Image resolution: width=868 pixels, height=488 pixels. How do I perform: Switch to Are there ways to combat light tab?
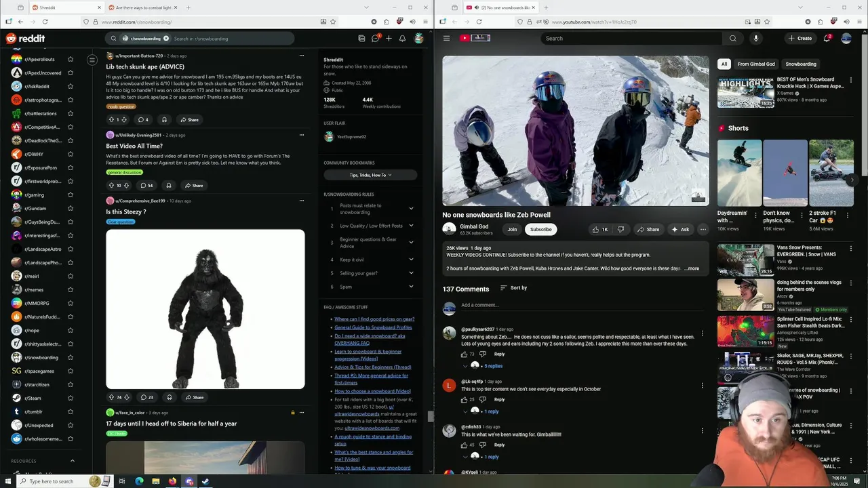coord(143,7)
